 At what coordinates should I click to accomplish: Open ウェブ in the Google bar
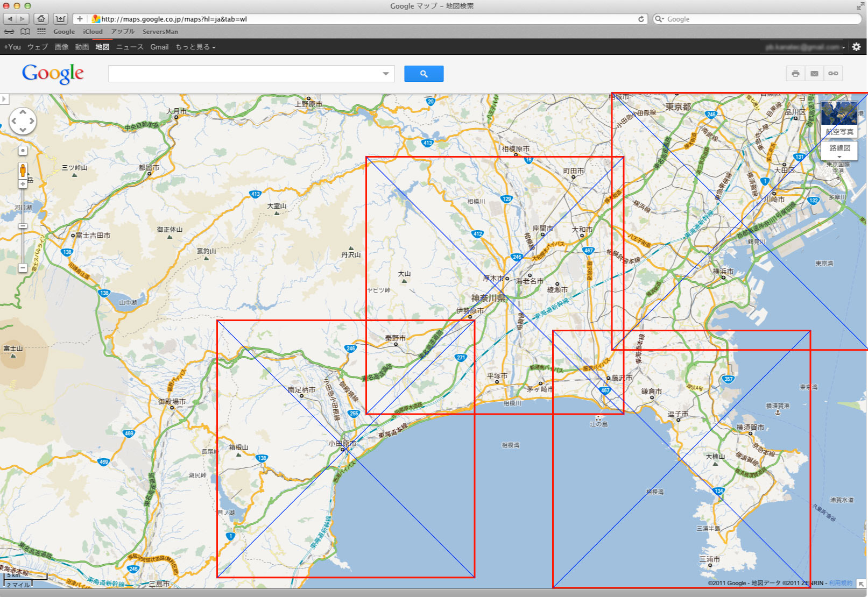(x=38, y=47)
